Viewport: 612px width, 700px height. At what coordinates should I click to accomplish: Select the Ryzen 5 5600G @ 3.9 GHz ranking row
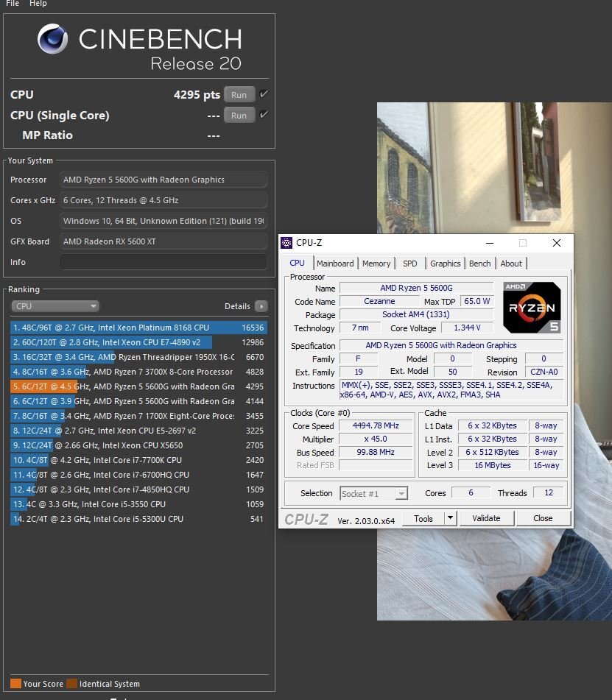[x=138, y=401]
